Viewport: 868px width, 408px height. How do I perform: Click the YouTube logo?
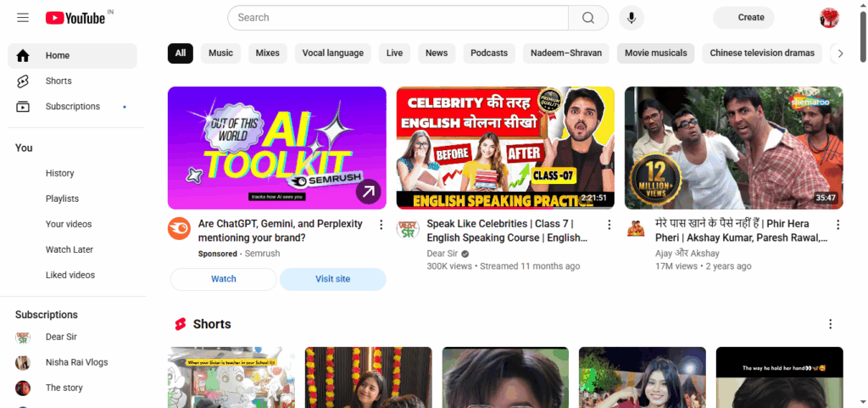75,18
